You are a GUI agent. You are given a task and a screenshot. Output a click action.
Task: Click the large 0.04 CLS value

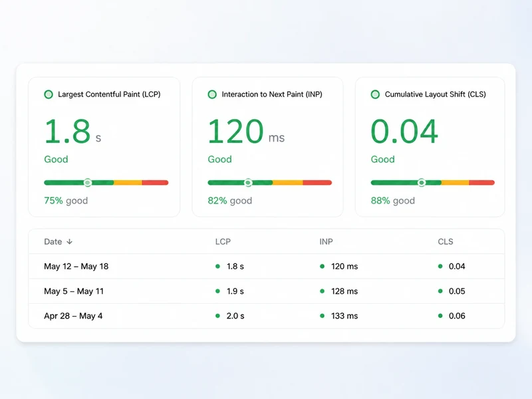(404, 131)
